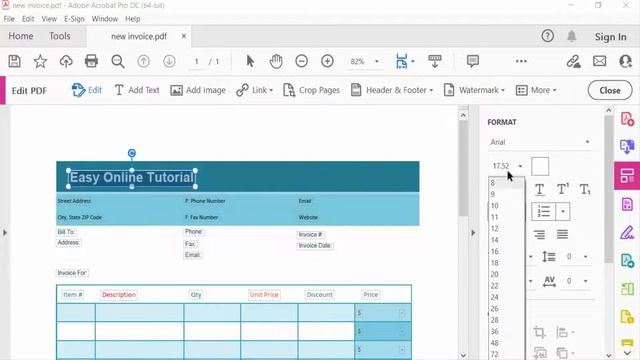The image size is (640, 360).
Task: Open the white font color swatch
Action: point(540,166)
